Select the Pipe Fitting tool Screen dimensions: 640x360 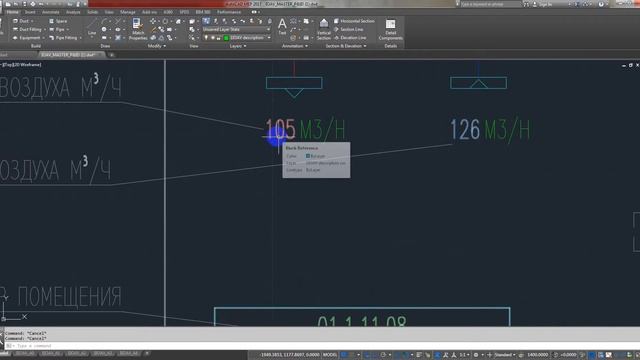point(63,38)
